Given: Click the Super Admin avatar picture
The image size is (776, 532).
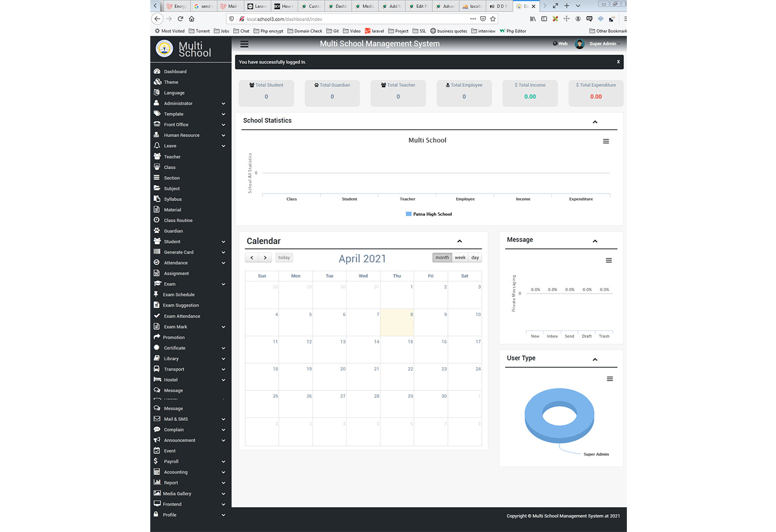Looking at the screenshot, I should 580,44.
